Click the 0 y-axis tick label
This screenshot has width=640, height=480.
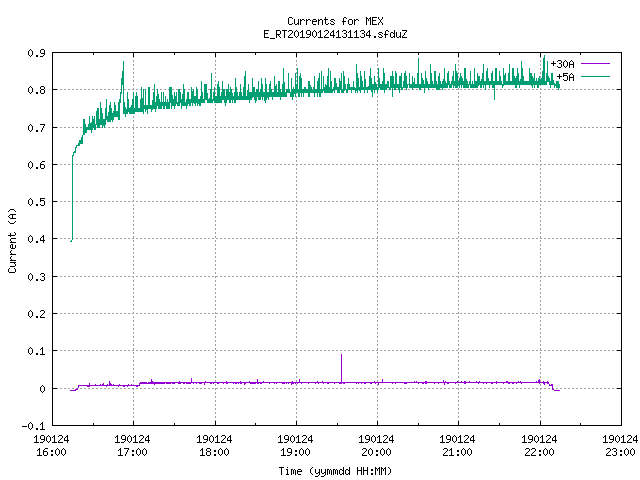pos(42,389)
